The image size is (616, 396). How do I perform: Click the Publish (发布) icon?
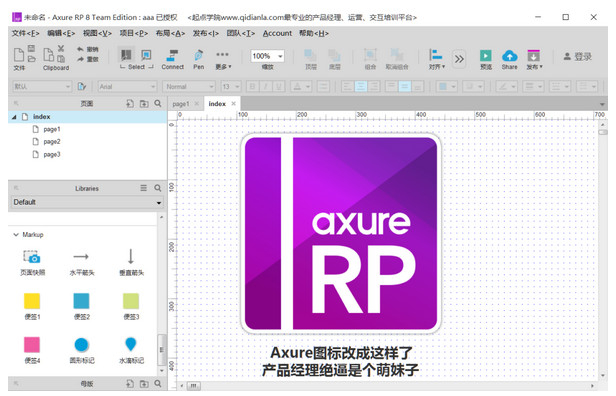pos(534,55)
